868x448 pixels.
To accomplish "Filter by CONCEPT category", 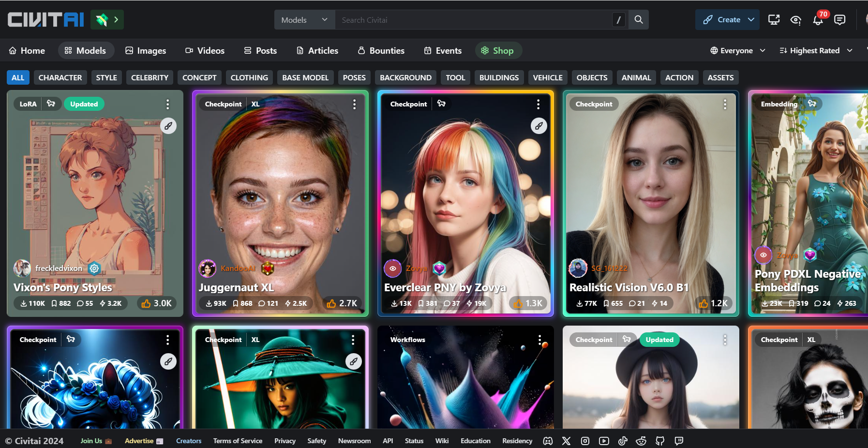I will coord(199,77).
